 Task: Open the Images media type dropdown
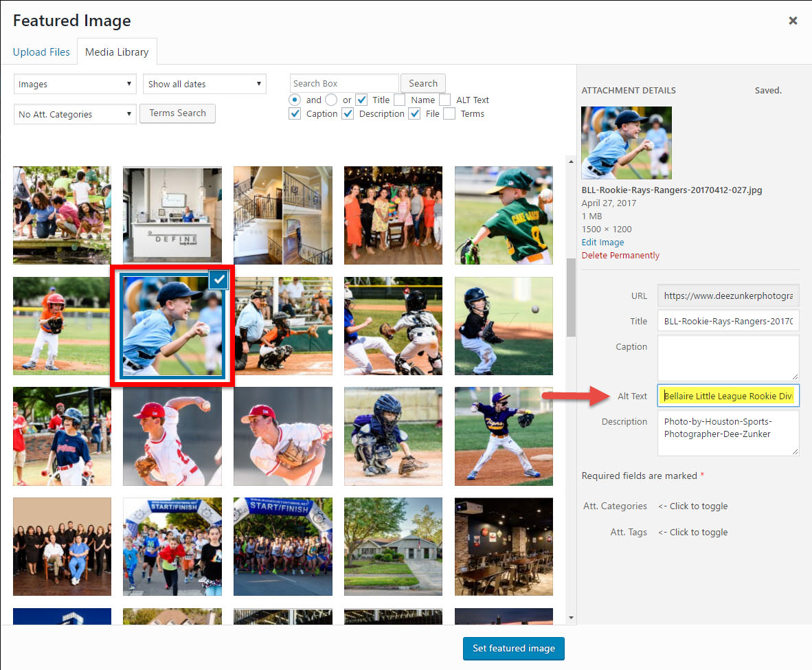click(x=75, y=84)
